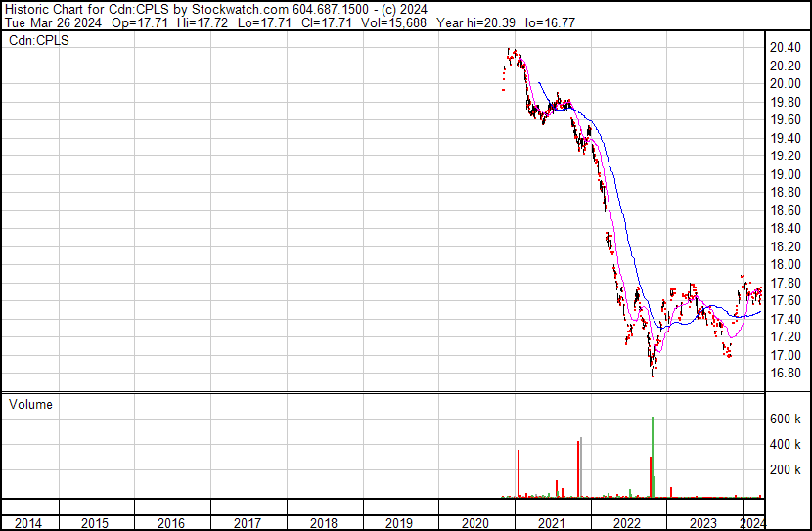Screen dimensions: 812x531
Task: Click the 19.00 price axis label
Action: tap(787, 174)
